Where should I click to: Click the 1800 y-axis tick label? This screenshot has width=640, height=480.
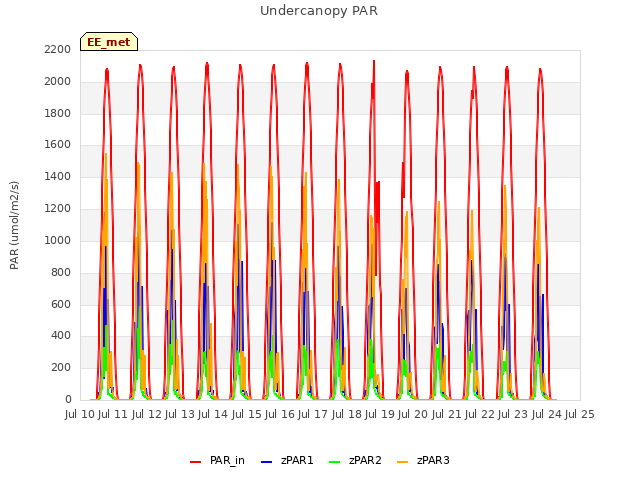(x=58, y=113)
